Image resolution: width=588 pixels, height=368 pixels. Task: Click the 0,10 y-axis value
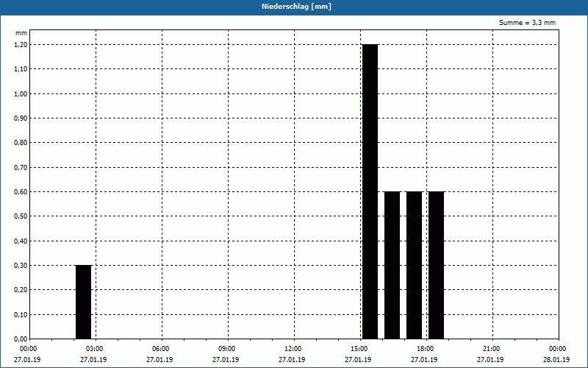(21, 315)
